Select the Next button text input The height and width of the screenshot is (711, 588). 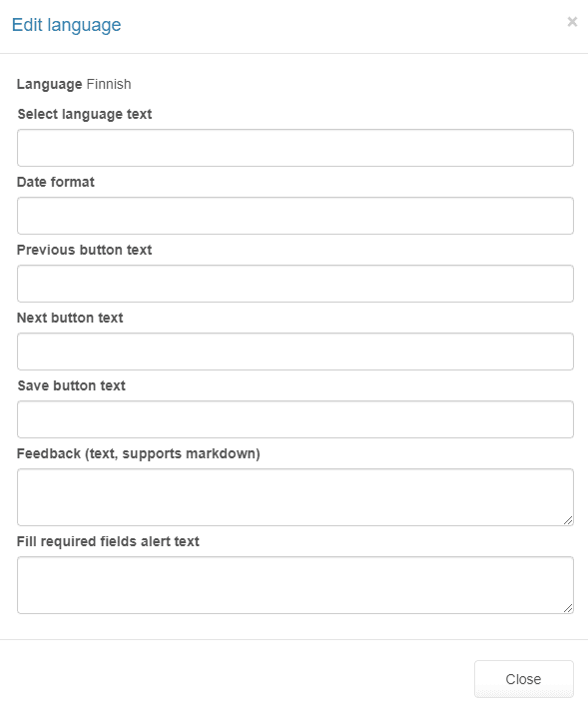point(295,352)
